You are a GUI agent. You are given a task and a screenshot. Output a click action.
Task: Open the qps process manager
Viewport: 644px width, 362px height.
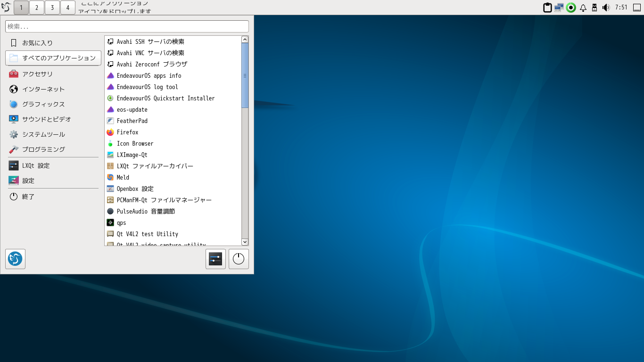[x=121, y=223]
